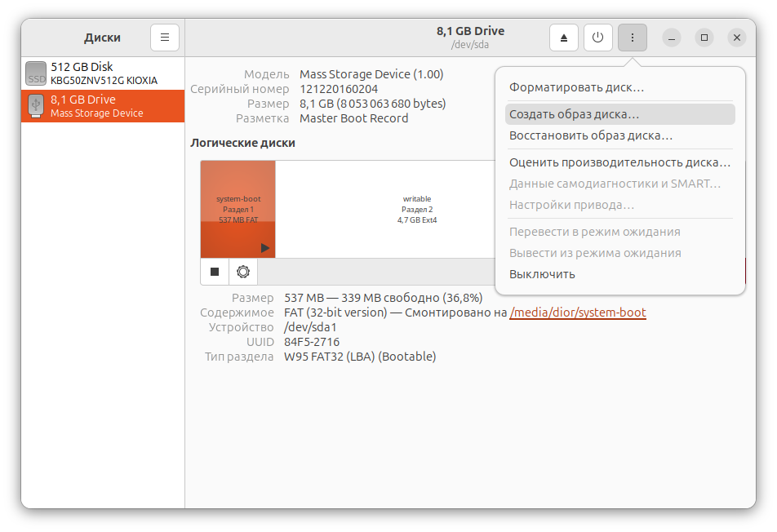Choose Восстановить образ диска… option

591,135
